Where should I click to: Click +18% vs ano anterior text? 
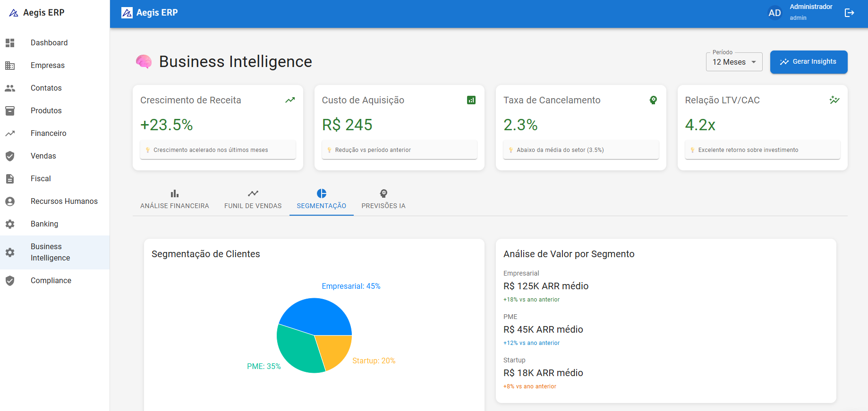pos(531,300)
